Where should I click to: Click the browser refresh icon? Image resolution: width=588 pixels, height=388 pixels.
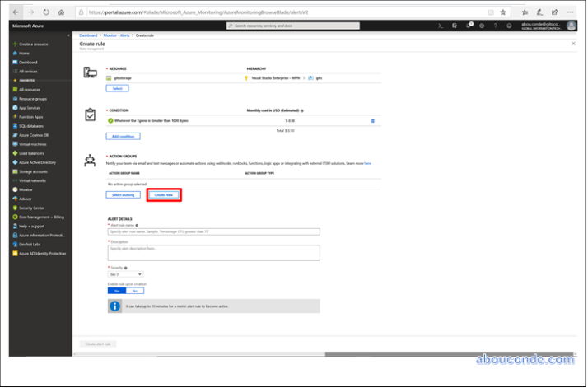point(45,12)
